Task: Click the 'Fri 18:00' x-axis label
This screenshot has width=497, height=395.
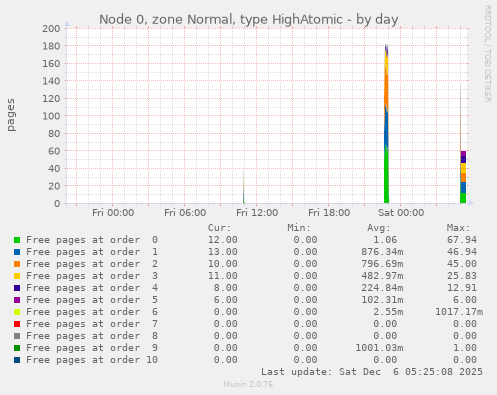Action: coord(329,213)
